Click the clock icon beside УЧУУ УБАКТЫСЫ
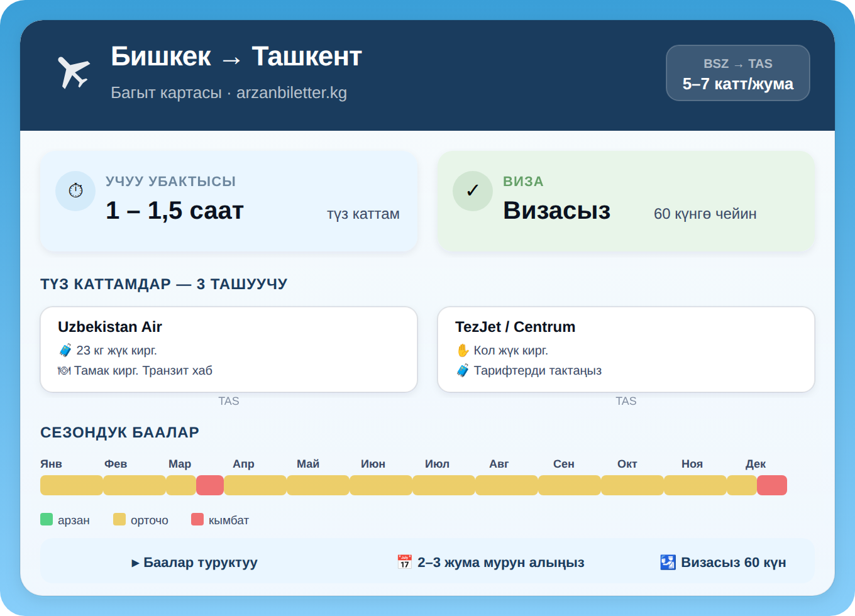 [x=75, y=190]
